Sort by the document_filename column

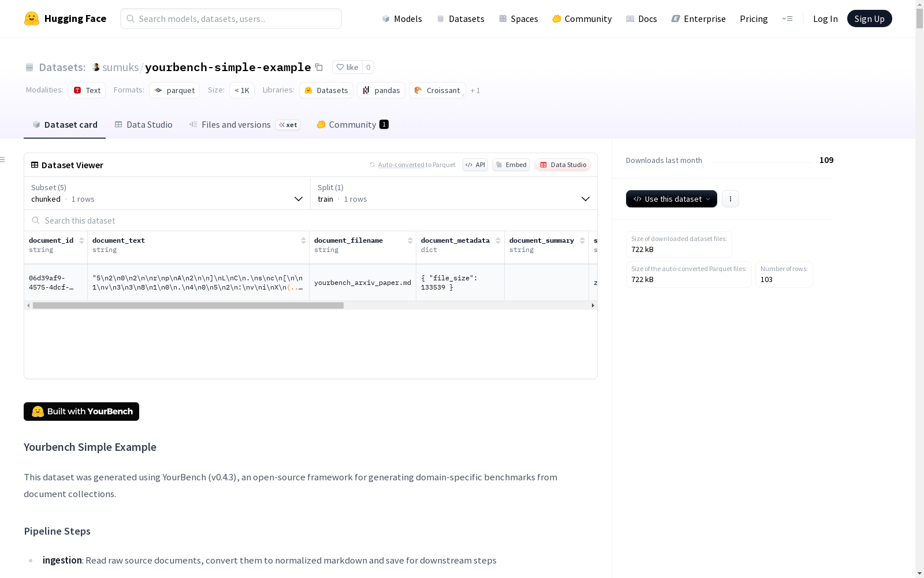410,240
